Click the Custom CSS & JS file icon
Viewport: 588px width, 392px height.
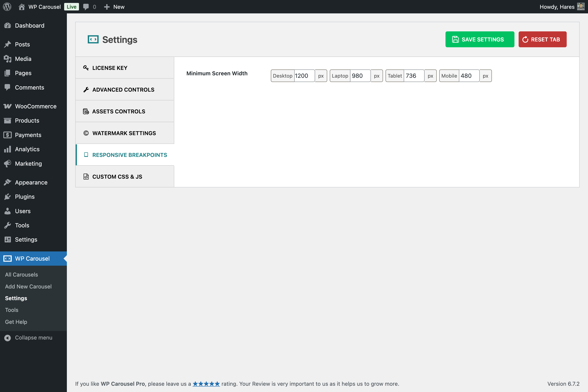tap(86, 177)
